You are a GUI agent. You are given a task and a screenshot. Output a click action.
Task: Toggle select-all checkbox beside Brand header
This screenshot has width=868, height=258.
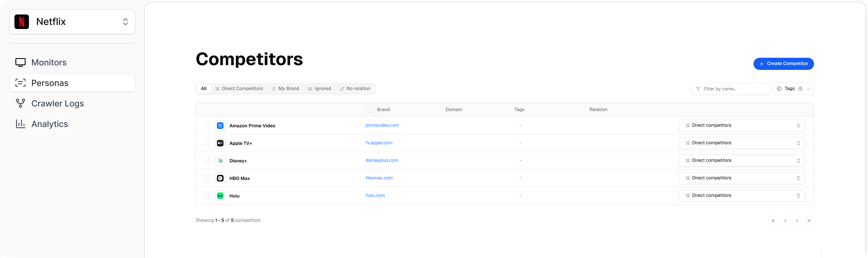[x=369, y=110]
